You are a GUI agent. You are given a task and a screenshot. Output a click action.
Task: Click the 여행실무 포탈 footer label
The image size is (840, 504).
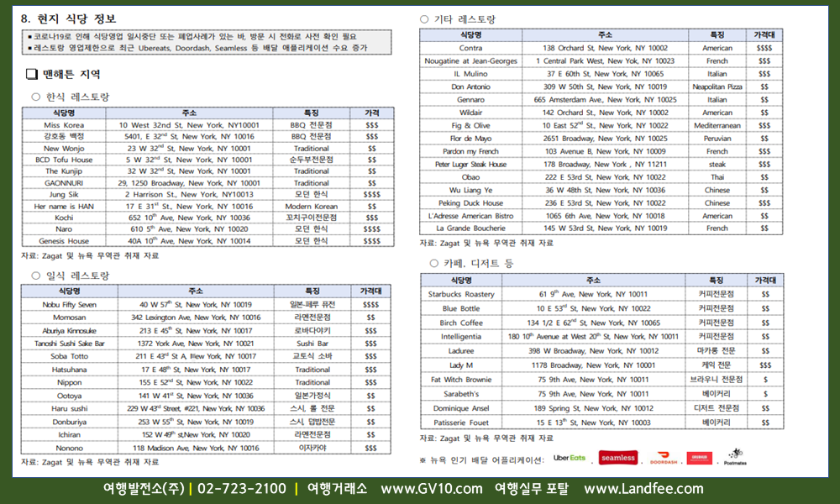(x=532, y=489)
